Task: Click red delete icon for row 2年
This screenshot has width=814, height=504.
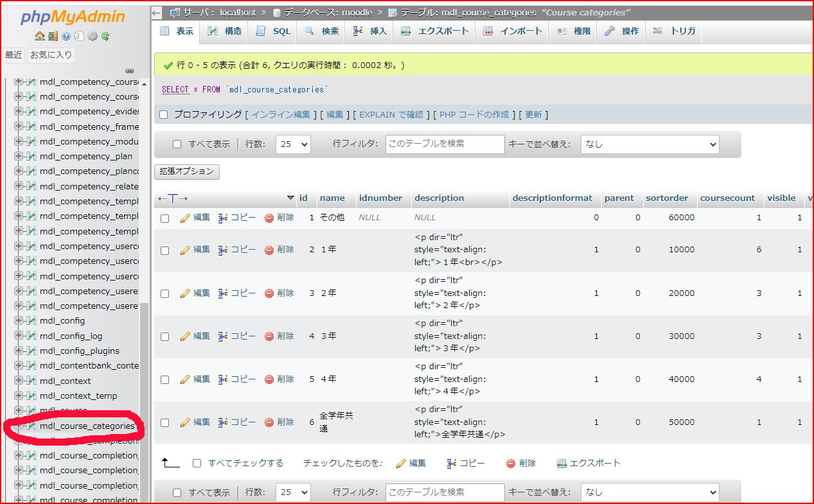Action: tap(269, 293)
